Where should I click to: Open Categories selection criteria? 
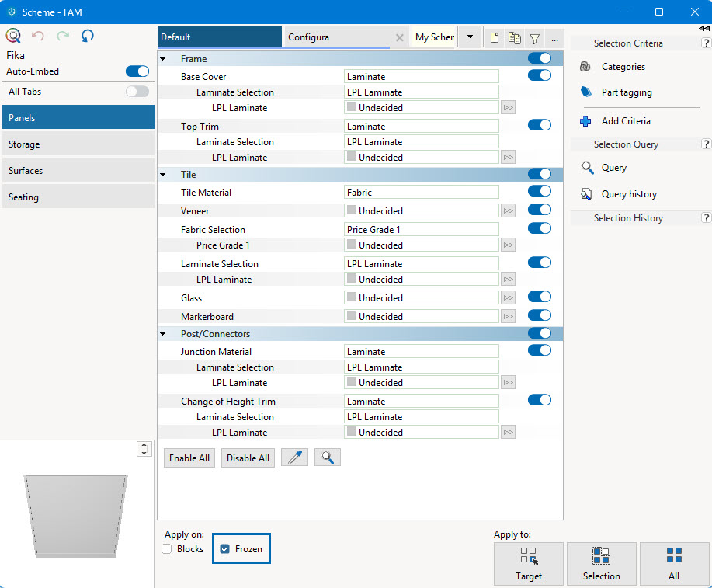point(623,67)
